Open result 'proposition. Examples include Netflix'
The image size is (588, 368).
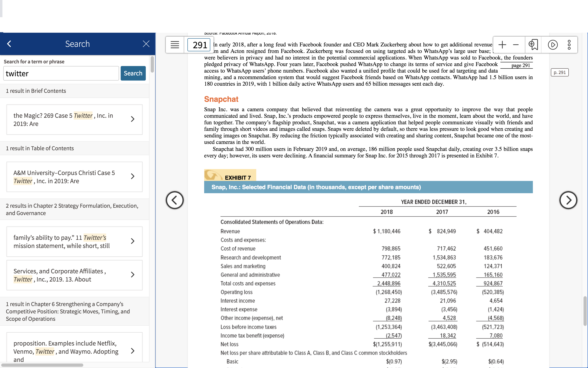(74, 347)
